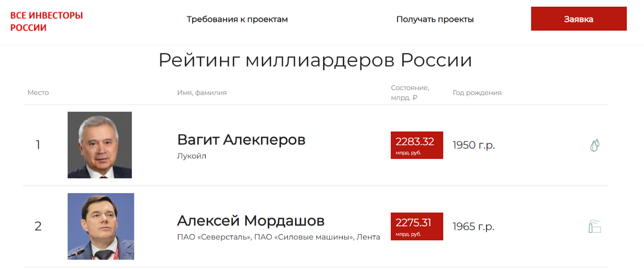The width and height of the screenshot is (644, 269).
Task: Click the Лукойл company label
Action: (192, 156)
